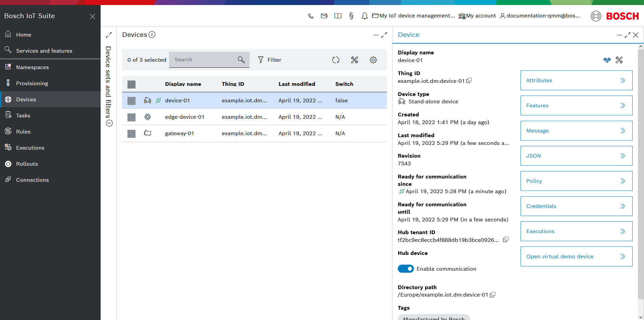644x320 pixels.
Task: Open the Filter option
Action: tap(269, 60)
